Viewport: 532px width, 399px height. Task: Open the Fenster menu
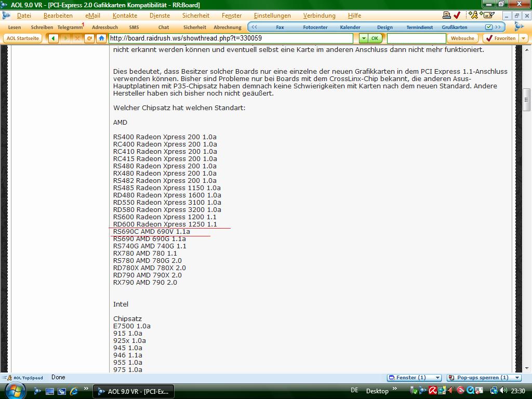coord(232,16)
